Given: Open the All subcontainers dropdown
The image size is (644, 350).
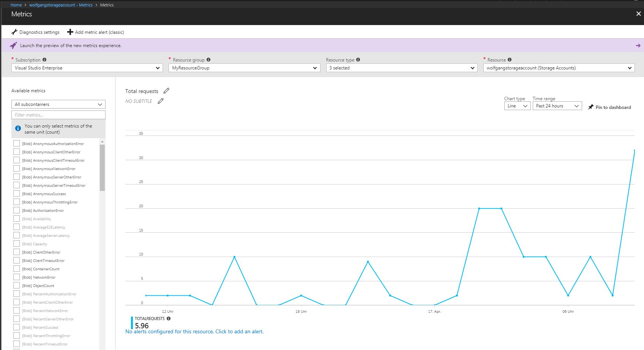Looking at the screenshot, I should coord(58,104).
